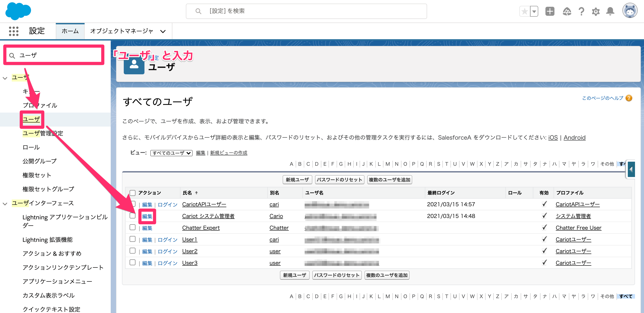Image resolution: width=644 pixels, height=313 pixels.
Task: Open the Help question mark icon
Action: point(581,11)
